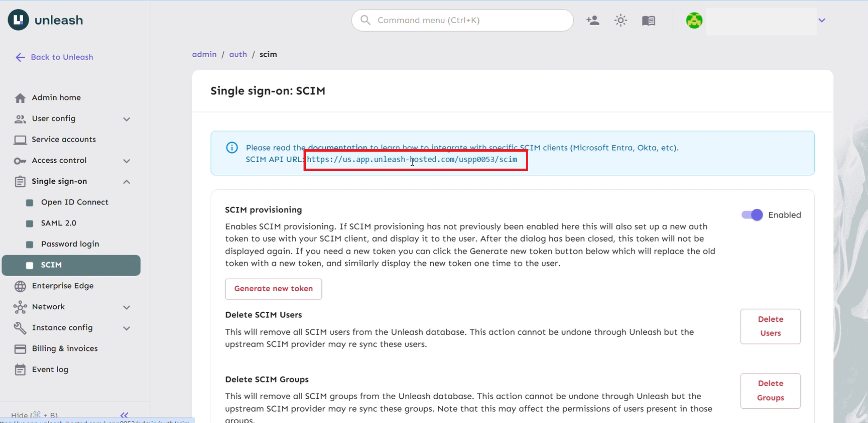The image size is (868, 423).
Task: Collapse the Single sign-on chevron
Action: [x=126, y=181]
